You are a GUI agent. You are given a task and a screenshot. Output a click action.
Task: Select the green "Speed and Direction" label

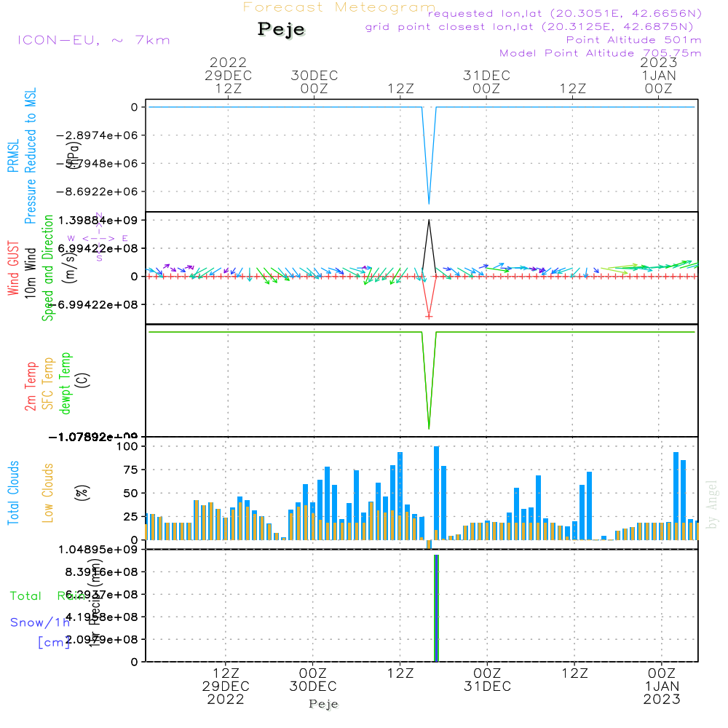[x=48, y=268]
